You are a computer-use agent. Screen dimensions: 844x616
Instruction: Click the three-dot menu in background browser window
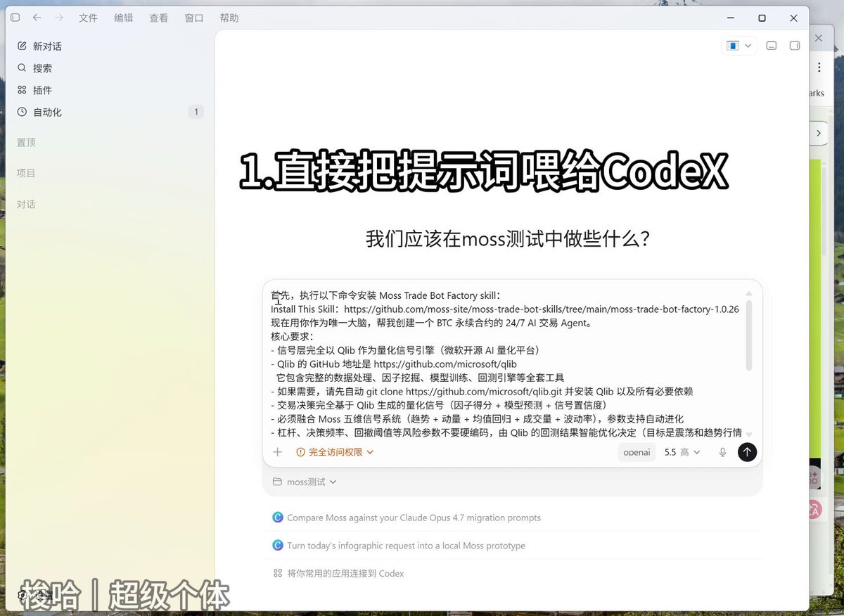(x=819, y=68)
